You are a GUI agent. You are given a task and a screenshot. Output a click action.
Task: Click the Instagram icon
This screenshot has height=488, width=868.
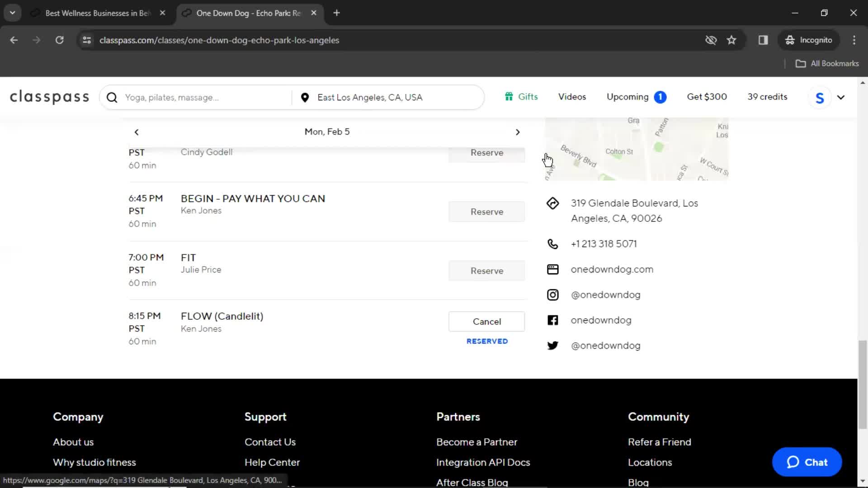pos(552,295)
